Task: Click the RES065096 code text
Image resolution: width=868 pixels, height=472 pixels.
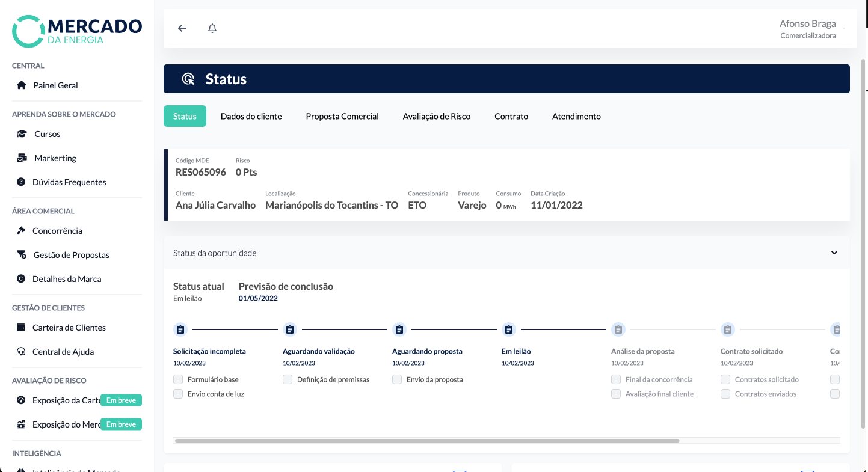Action: tap(201, 172)
